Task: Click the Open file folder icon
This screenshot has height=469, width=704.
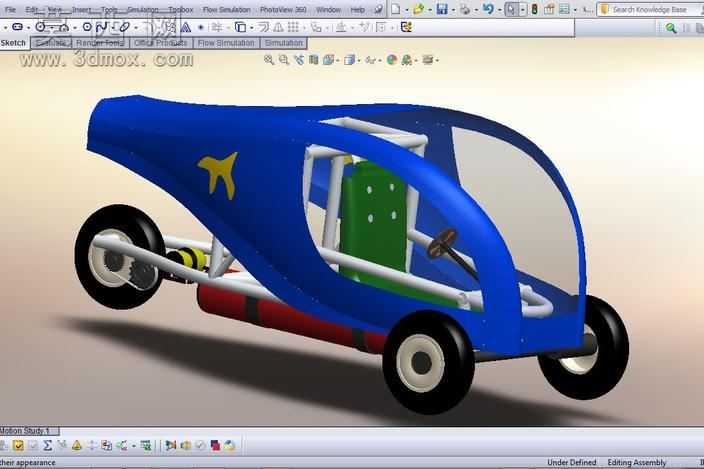Action: pos(418,9)
